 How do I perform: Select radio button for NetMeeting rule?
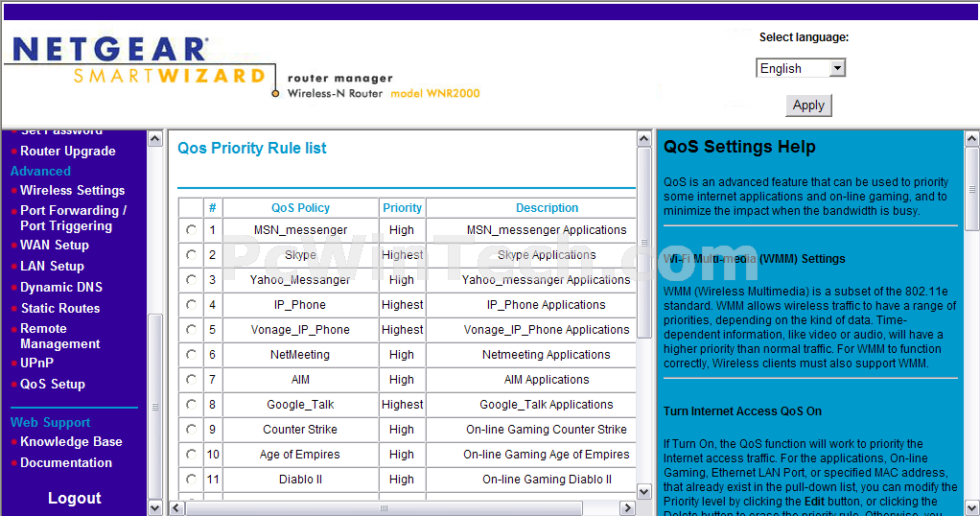tap(191, 355)
